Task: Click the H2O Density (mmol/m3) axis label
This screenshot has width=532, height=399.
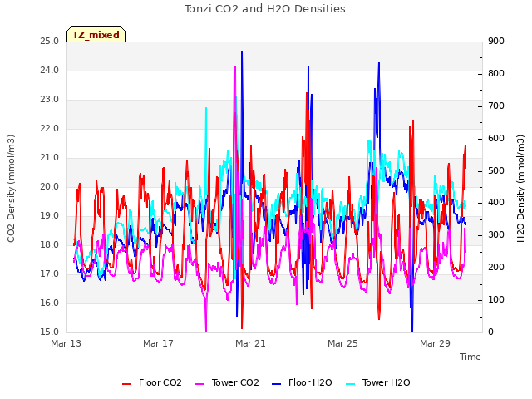Action: pos(520,189)
